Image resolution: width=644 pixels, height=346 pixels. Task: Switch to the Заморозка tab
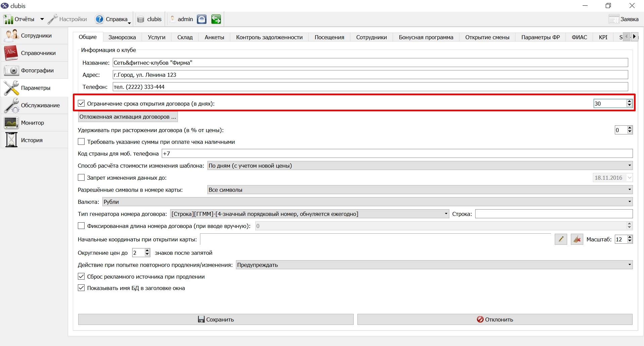[x=122, y=37]
